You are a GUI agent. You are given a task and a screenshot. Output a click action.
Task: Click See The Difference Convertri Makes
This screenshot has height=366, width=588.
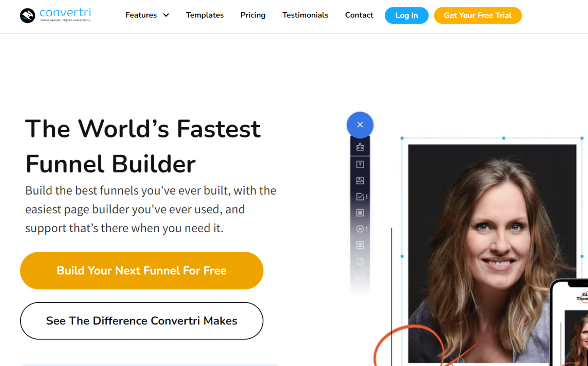click(141, 321)
